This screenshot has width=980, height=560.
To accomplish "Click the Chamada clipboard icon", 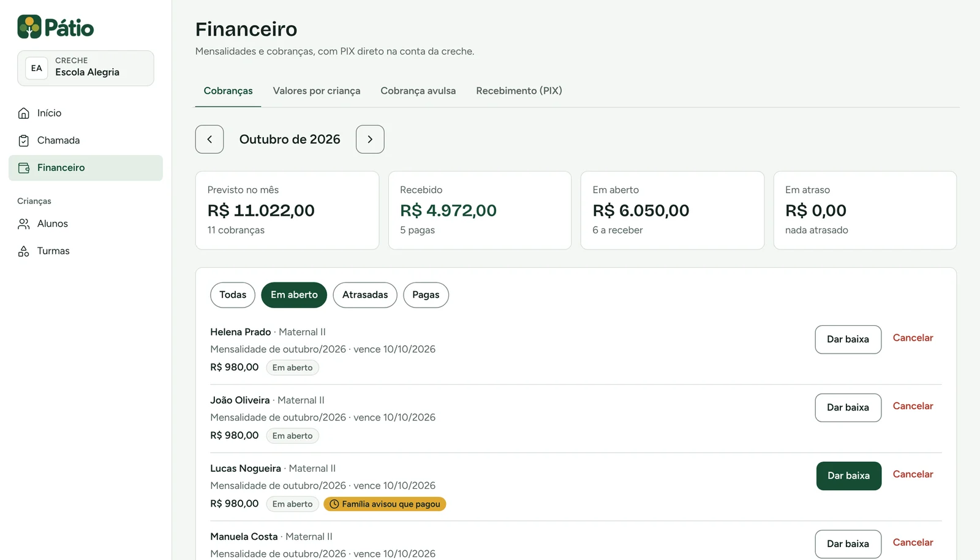I will click(x=24, y=141).
